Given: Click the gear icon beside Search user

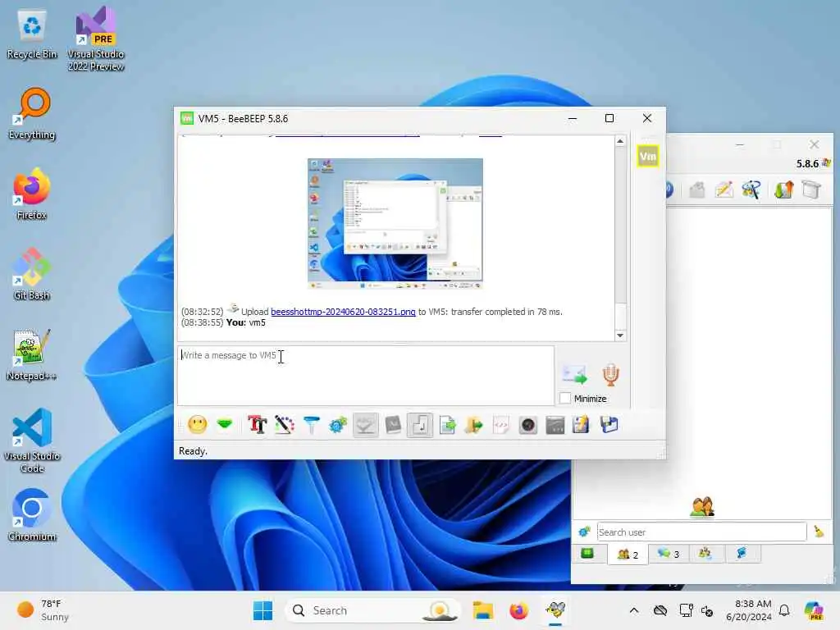Looking at the screenshot, I should point(584,532).
